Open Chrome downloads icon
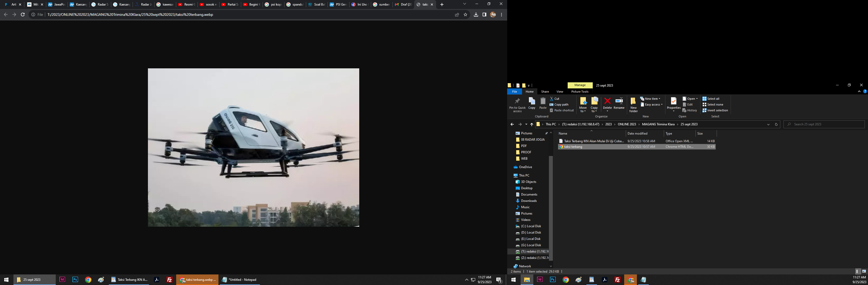The width and height of the screenshot is (868, 285). point(476,15)
